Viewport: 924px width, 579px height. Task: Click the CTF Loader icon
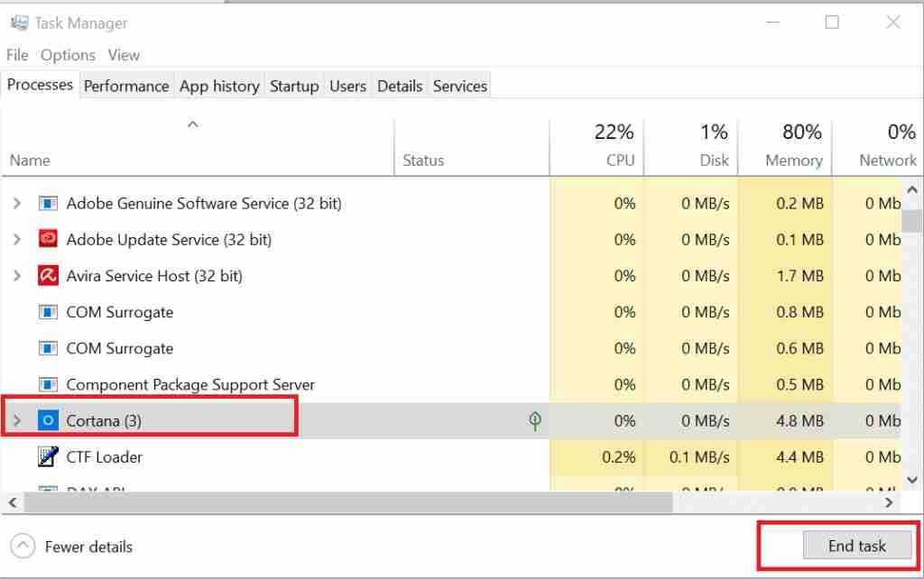tap(48, 456)
